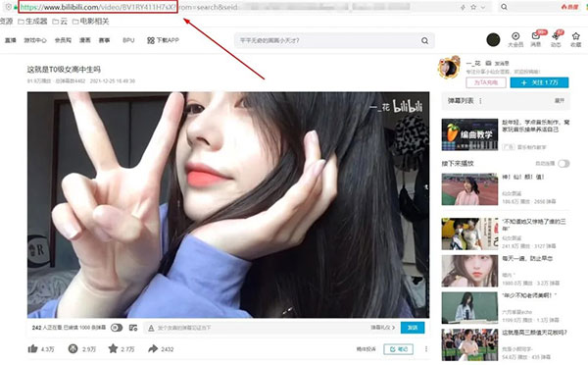The width and height of the screenshot is (588, 365).
Task: Open the 收藏 favorites icon in header
Action: (x=575, y=36)
